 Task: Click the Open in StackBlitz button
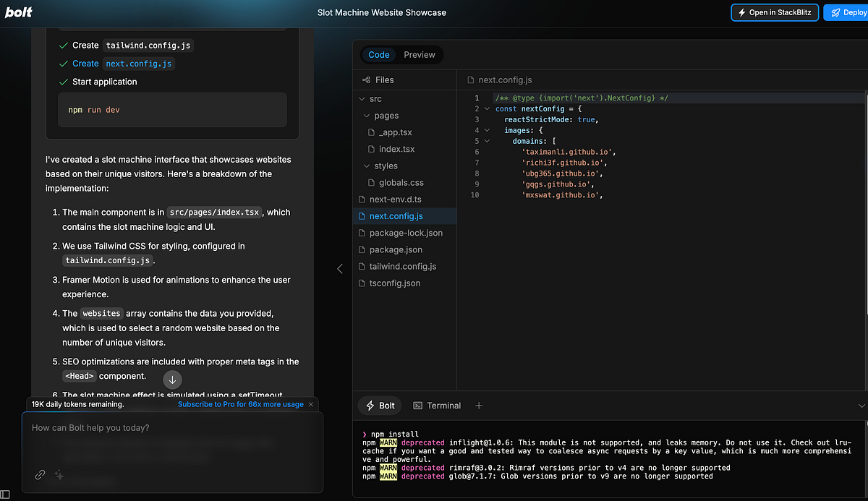pyautogui.click(x=775, y=12)
